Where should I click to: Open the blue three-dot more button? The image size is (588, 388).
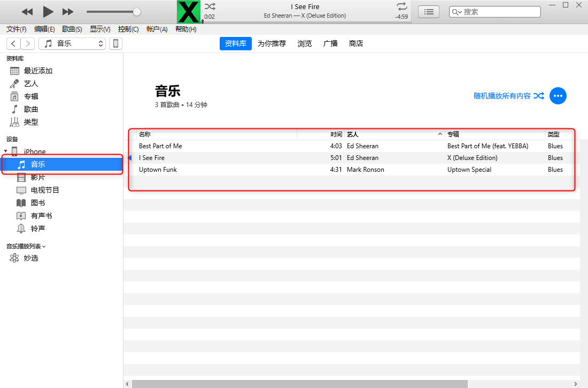point(558,96)
